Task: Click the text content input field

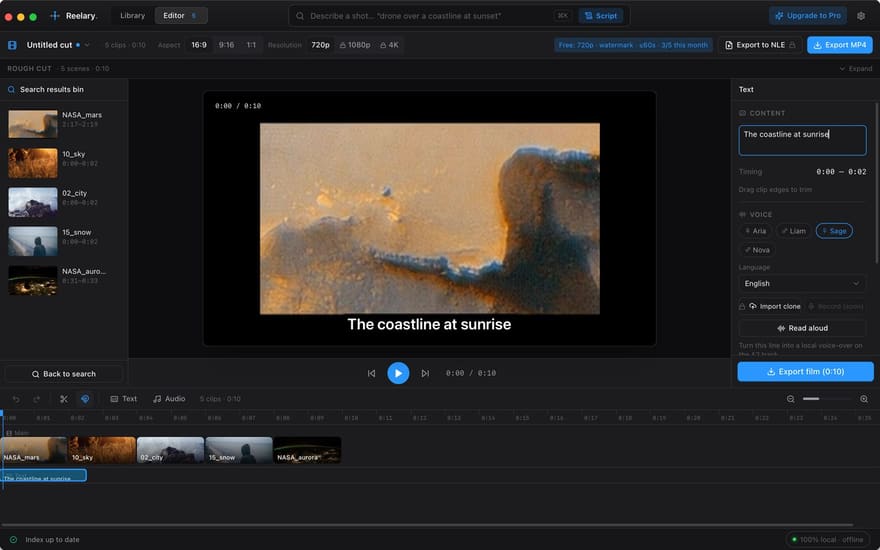Action: (802, 140)
